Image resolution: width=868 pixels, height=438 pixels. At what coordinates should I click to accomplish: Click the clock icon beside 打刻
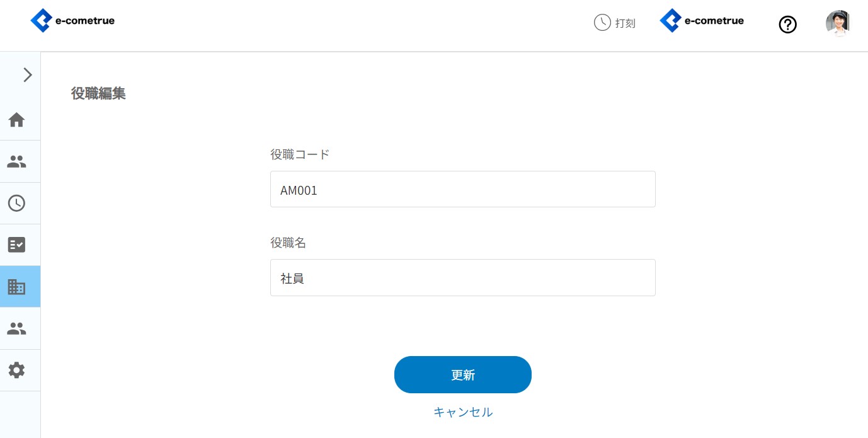[602, 23]
